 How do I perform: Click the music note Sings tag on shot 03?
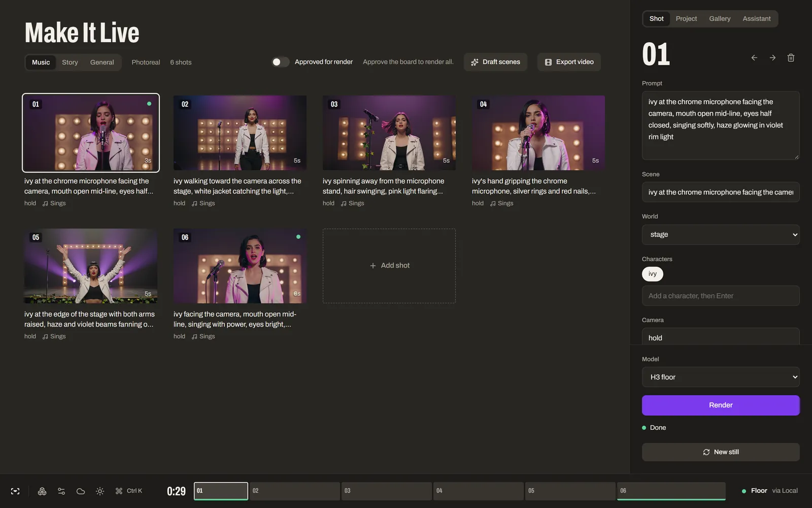coord(352,203)
